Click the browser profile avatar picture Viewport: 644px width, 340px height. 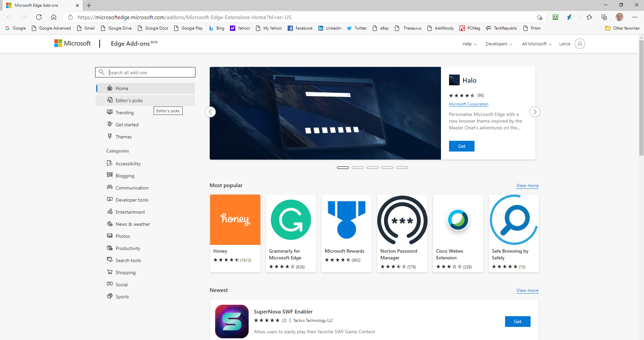(620, 17)
